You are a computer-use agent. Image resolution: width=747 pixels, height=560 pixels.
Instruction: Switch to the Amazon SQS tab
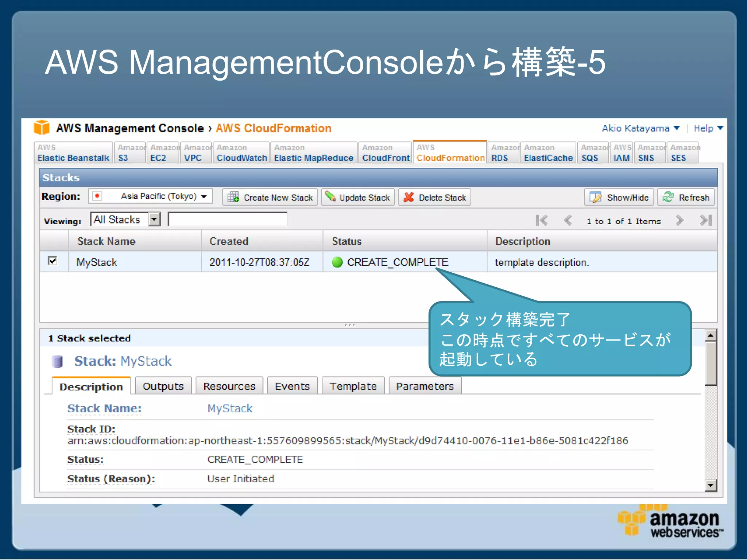pyautogui.click(x=593, y=153)
